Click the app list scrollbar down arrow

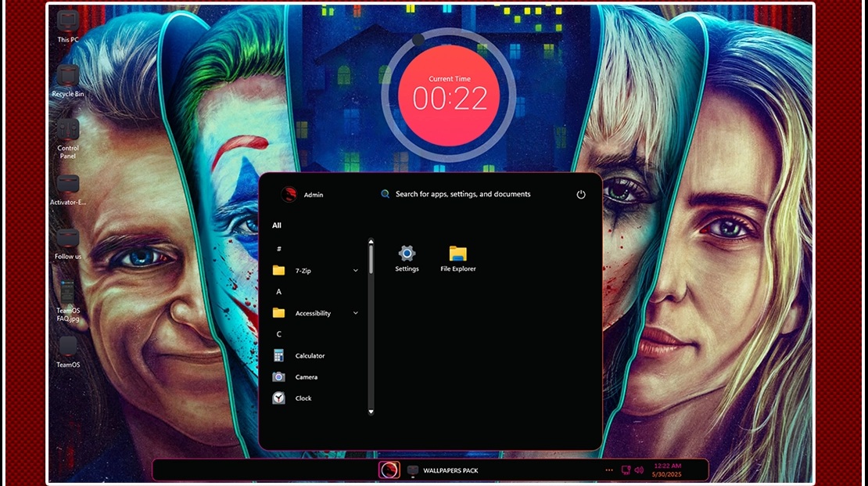(x=371, y=411)
